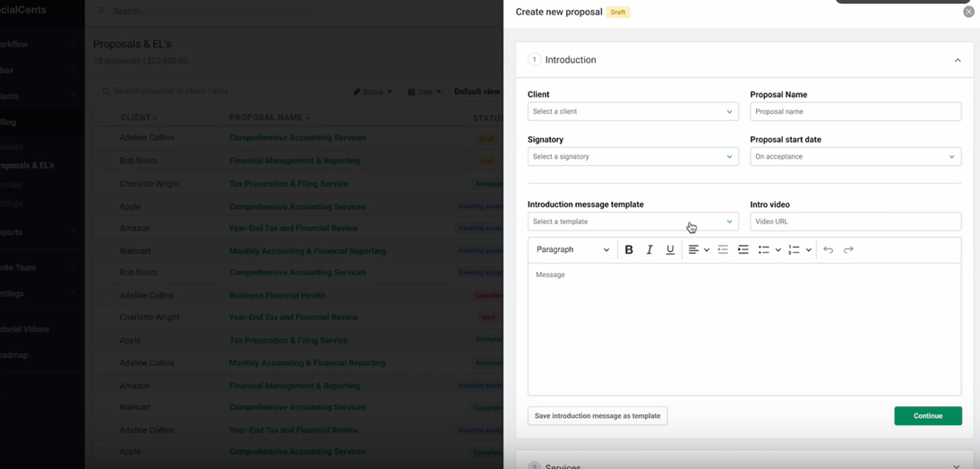Image resolution: width=980 pixels, height=469 pixels.
Task: Open Proposals & EL's in sidebar
Action: pyautogui.click(x=28, y=166)
